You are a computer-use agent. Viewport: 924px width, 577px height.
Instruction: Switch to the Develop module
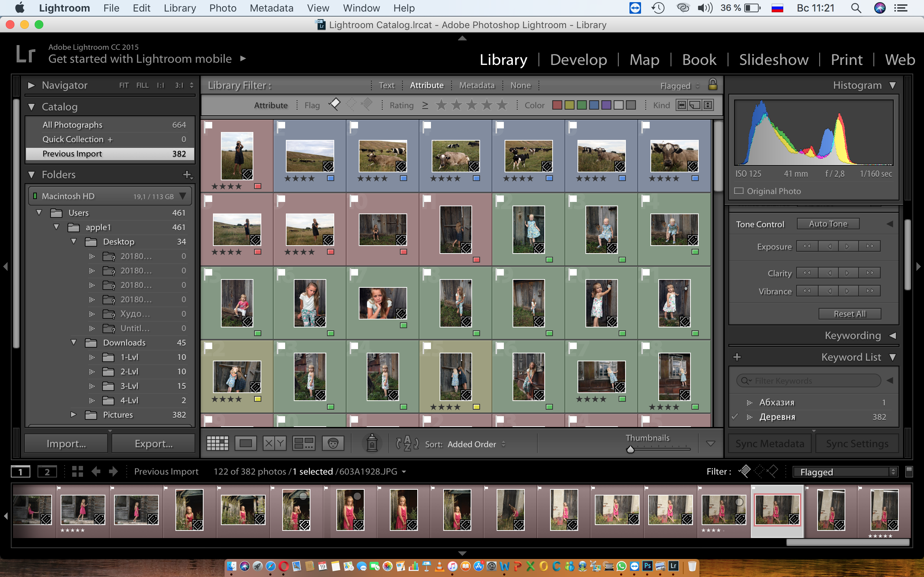[x=578, y=60]
